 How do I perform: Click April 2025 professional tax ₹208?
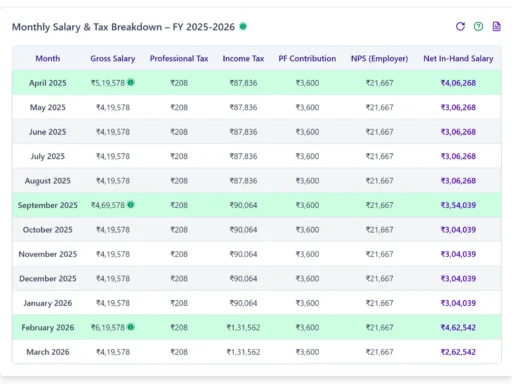pyautogui.click(x=179, y=83)
